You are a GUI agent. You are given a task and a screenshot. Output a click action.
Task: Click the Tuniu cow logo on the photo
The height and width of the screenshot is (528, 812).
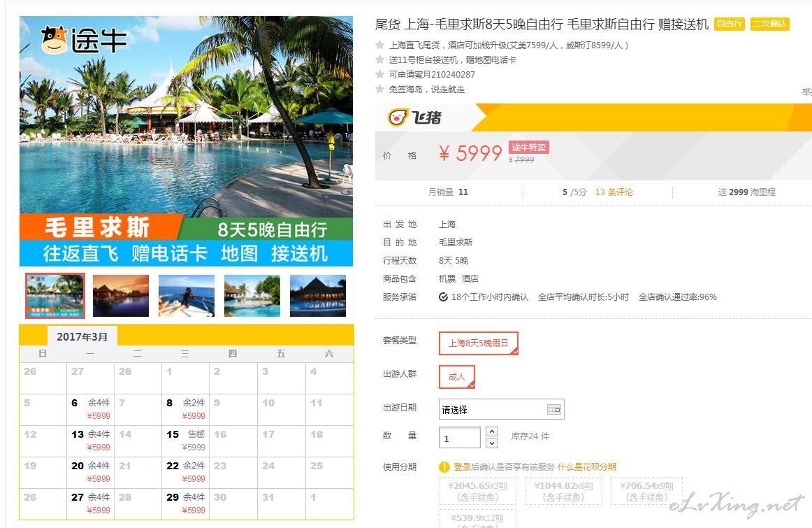click(x=55, y=40)
